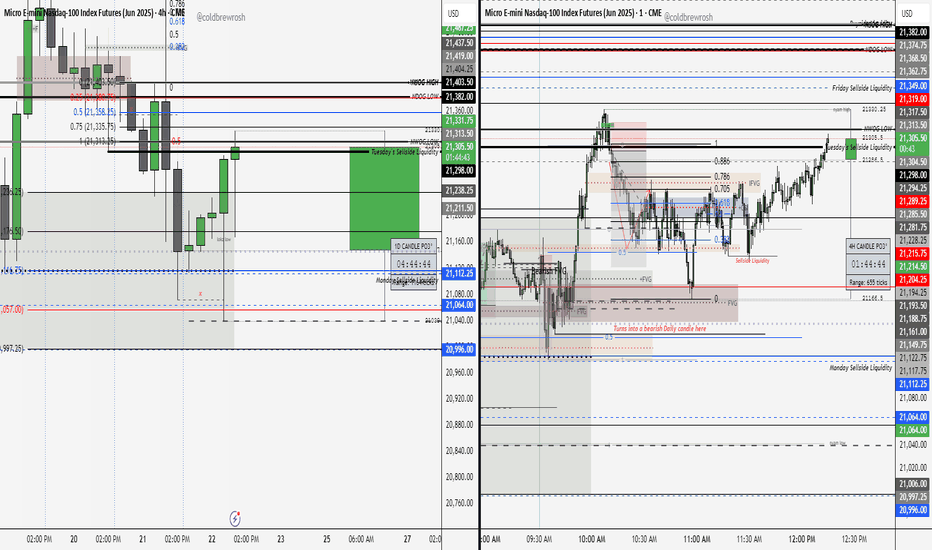Image resolution: width=932 pixels, height=550 pixels.
Task: Click the 21,215.75 red price label
Action: coord(913,253)
